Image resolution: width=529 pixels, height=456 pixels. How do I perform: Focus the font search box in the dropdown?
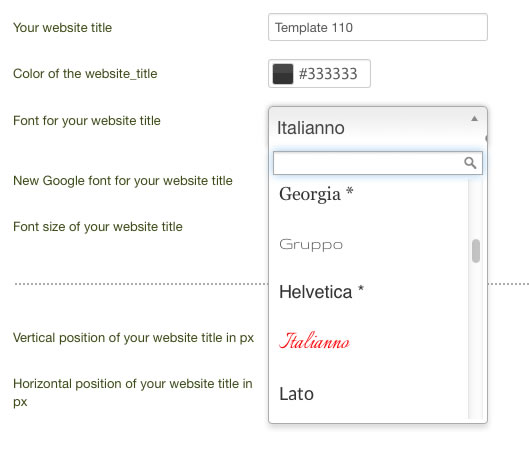[378, 163]
